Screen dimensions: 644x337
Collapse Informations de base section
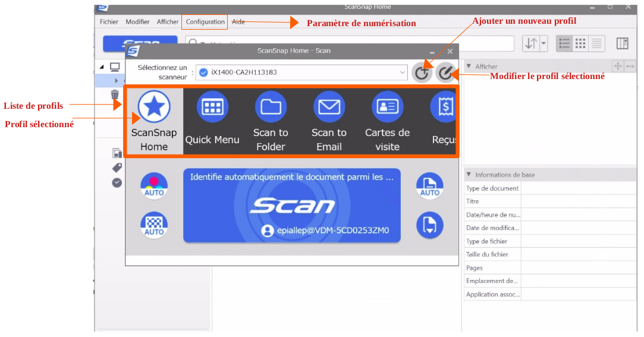point(469,175)
